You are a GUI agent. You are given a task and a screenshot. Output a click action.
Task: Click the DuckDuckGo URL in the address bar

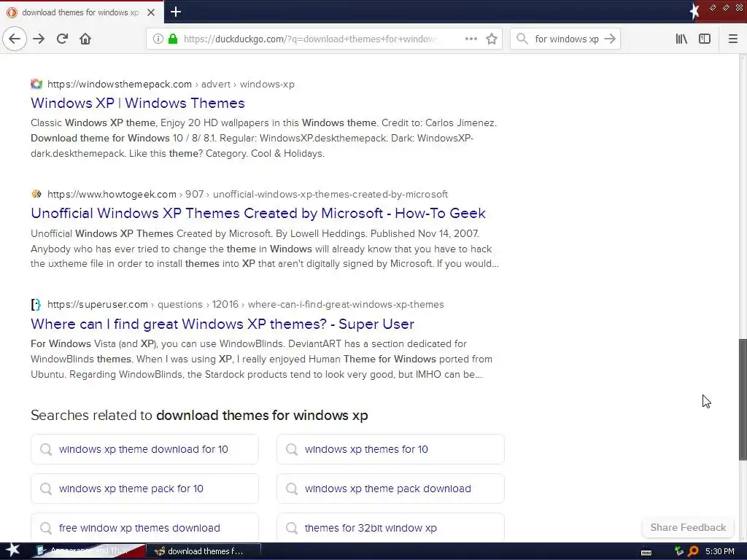(x=309, y=39)
